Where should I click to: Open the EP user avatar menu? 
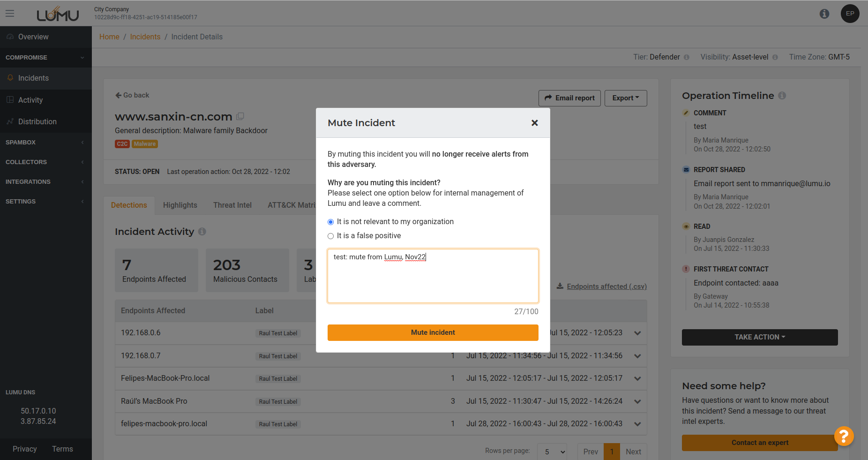[x=850, y=14]
